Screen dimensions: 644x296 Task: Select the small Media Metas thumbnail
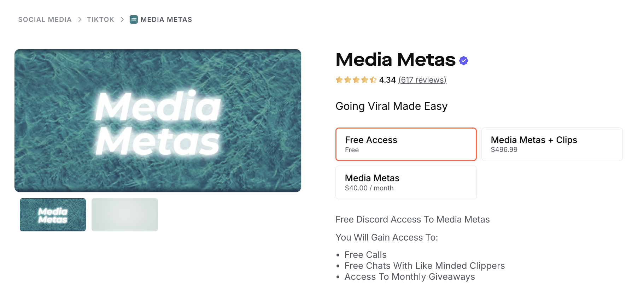[x=52, y=214]
